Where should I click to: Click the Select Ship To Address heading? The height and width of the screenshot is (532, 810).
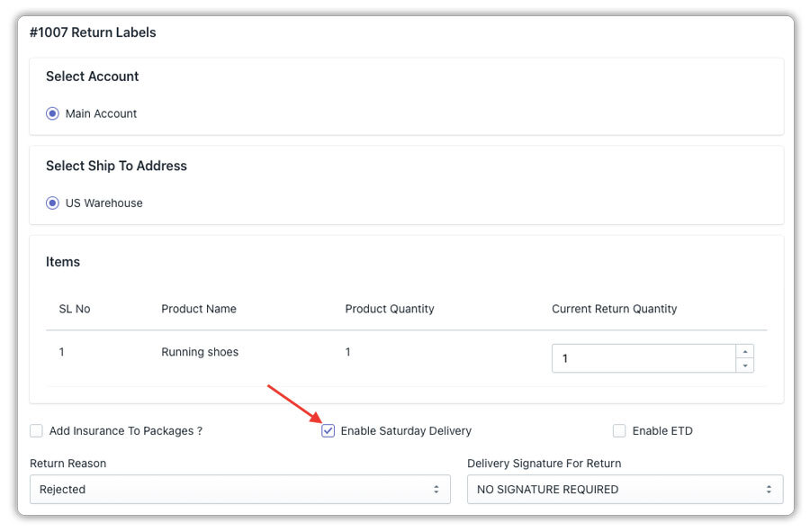coord(116,166)
